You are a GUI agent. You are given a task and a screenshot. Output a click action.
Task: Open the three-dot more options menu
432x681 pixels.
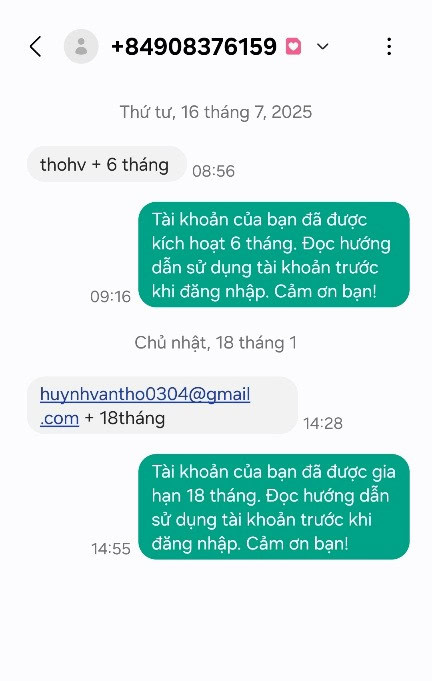pos(389,46)
